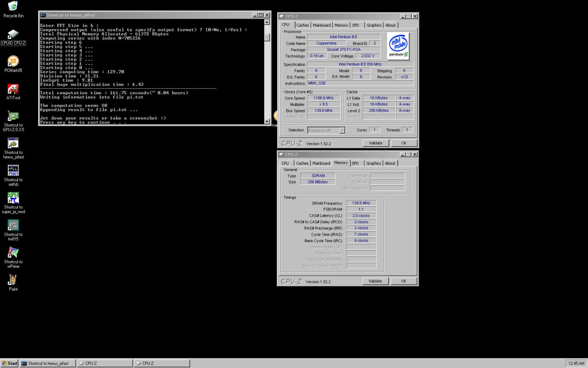Open Caches tab in upper CPU-Z window
The width and height of the screenshot is (588, 368).
302,25
